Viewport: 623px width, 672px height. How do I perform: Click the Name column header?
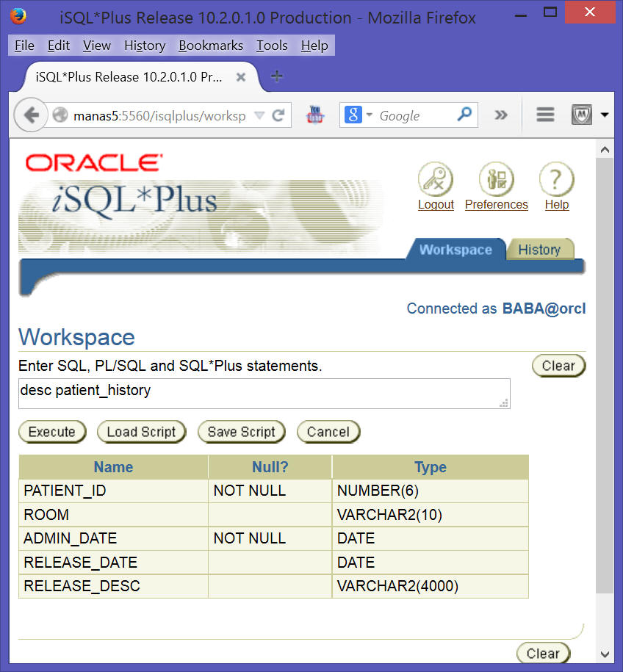coord(113,466)
